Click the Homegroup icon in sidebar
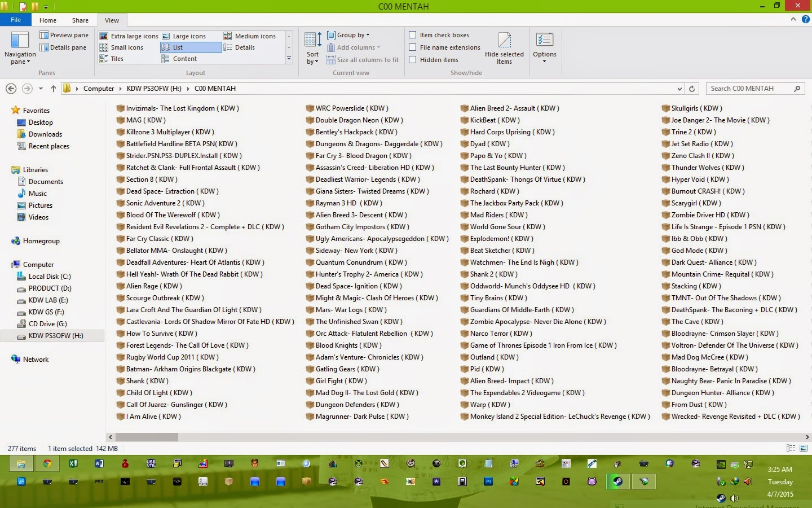 tap(16, 241)
